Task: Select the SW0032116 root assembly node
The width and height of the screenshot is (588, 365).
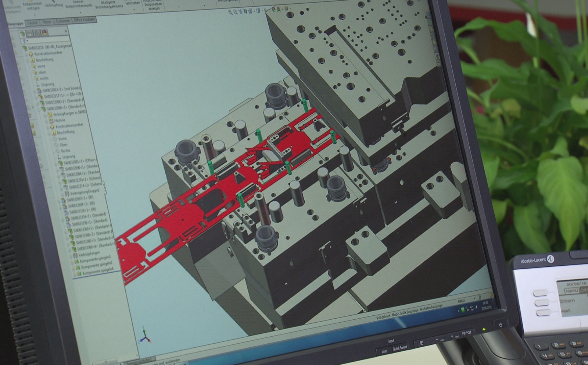Action: [x=47, y=47]
